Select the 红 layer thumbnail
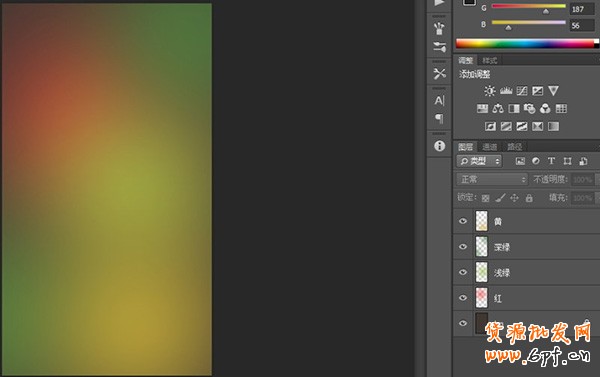The height and width of the screenshot is (377, 600). tap(482, 298)
